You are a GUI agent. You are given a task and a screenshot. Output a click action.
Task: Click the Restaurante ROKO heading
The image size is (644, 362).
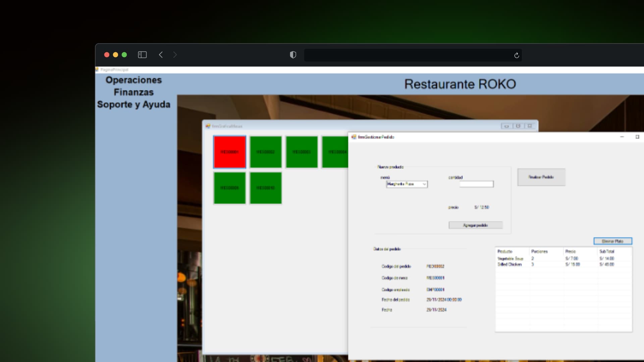[x=460, y=84]
